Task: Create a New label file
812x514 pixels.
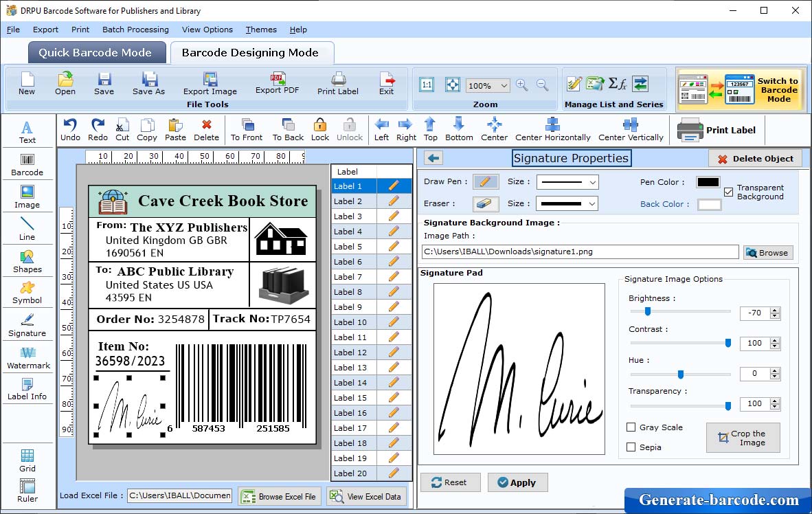Action: click(x=27, y=84)
